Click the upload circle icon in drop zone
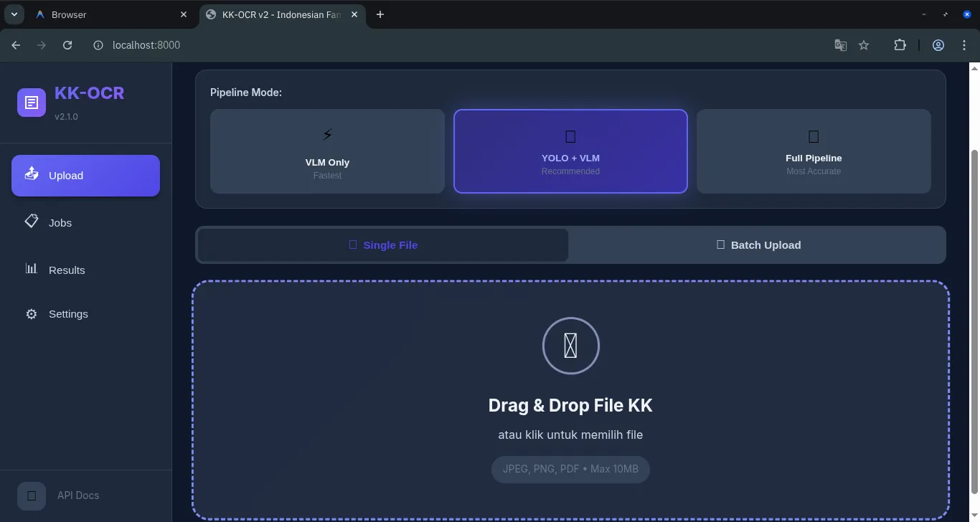 pyautogui.click(x=570, y=346)
